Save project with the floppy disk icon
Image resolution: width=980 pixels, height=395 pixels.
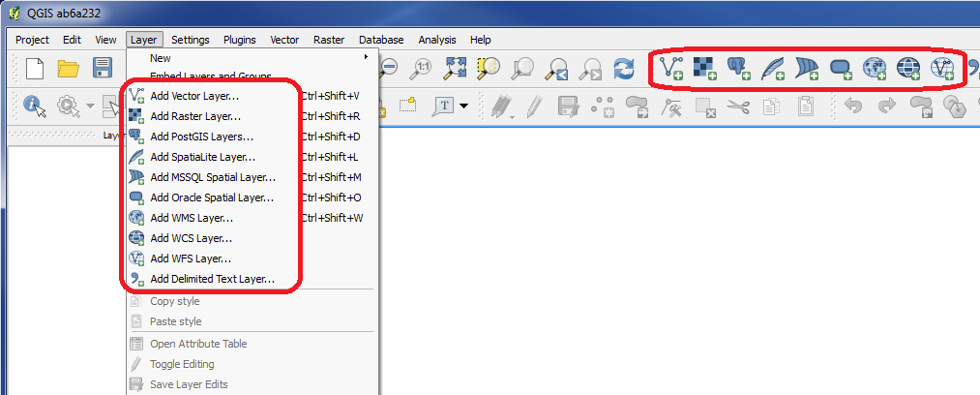point(102,68)
